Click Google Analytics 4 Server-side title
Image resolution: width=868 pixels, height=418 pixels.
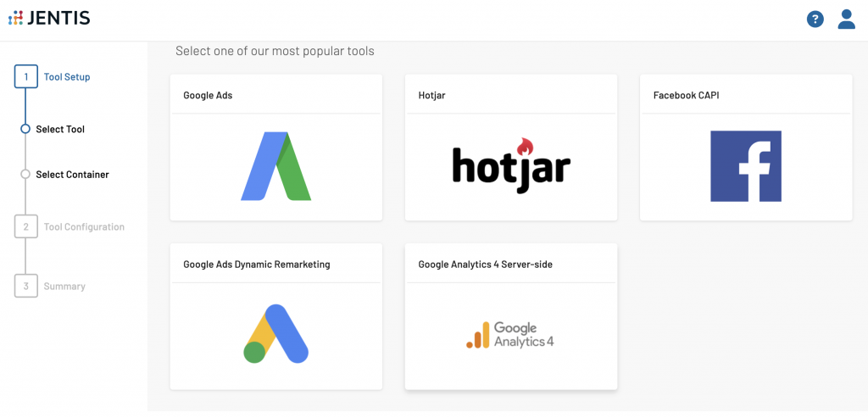(x=486, y=264)
